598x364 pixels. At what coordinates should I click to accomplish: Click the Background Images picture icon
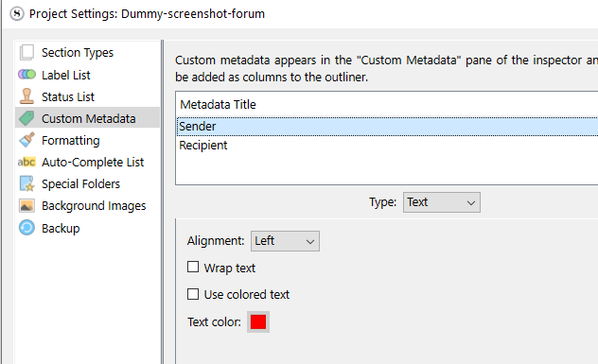click(x=26, y=206)
